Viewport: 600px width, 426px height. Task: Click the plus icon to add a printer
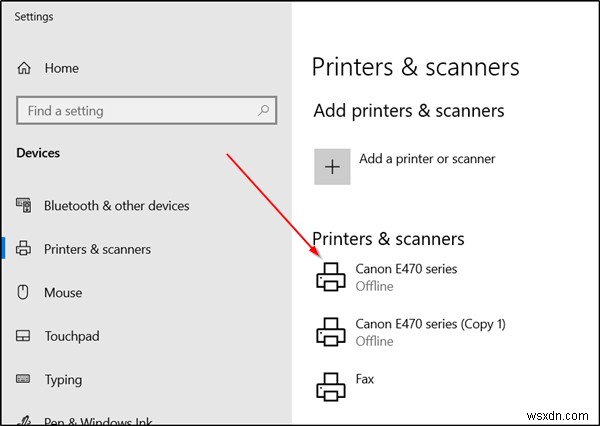(x=332, y=167)
